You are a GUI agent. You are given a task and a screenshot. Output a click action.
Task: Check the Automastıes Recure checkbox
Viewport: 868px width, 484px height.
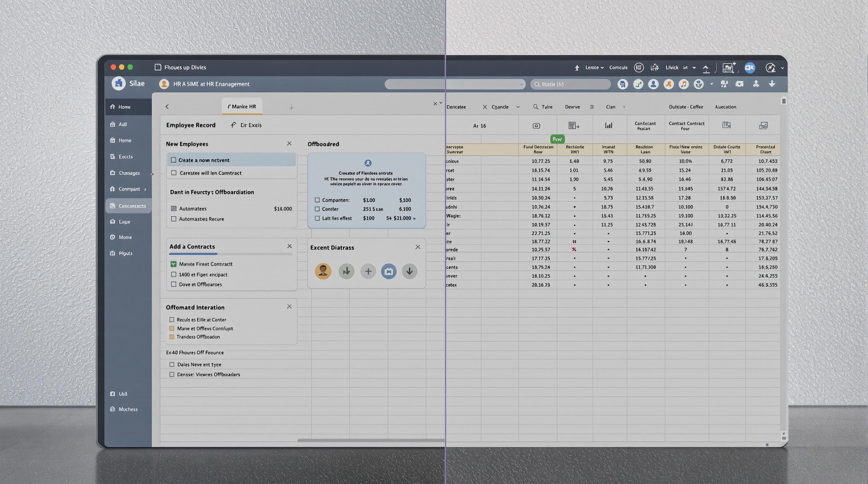click(x=174, y=219)
